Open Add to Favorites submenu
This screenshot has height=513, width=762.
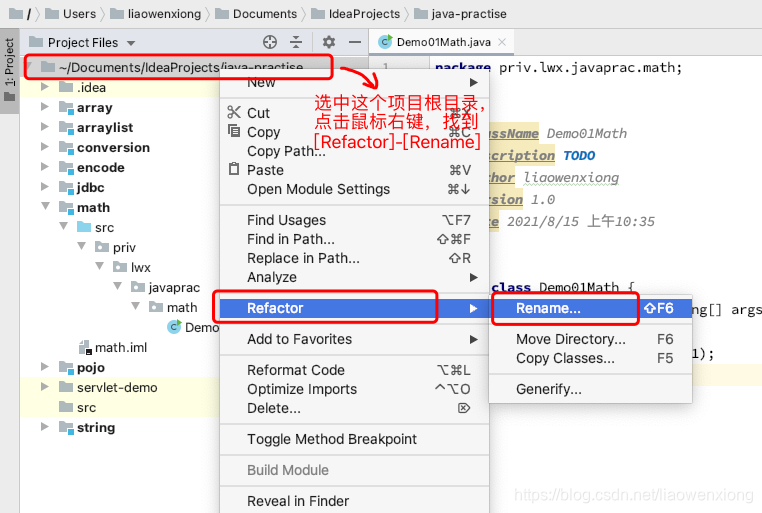click(354, 339)
